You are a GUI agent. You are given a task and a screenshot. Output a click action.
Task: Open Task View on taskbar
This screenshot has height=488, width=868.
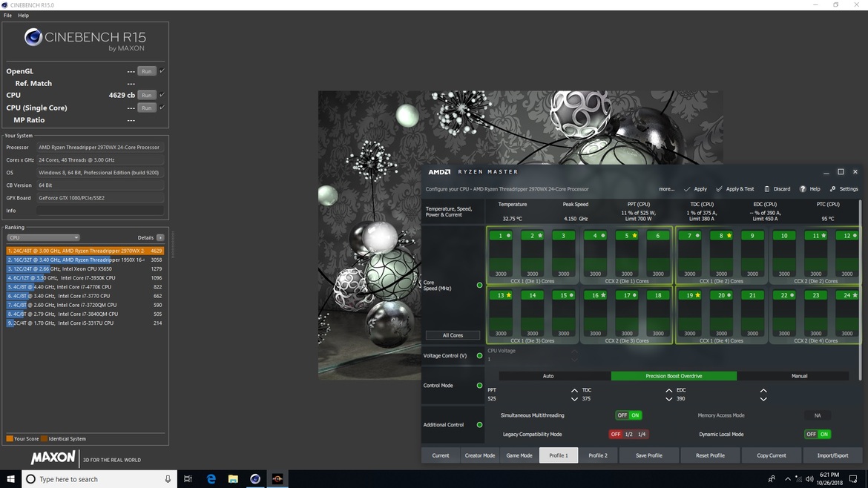click(188, 479)
